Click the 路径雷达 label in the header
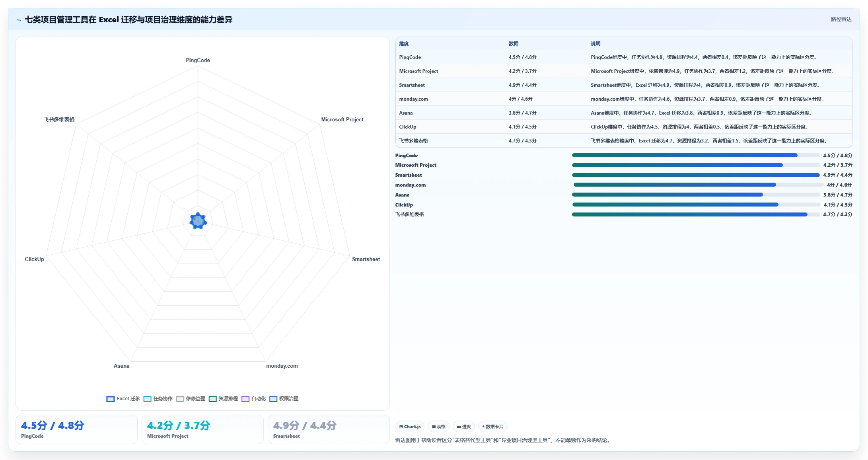The image size is (868, 460). click(841, 19)
